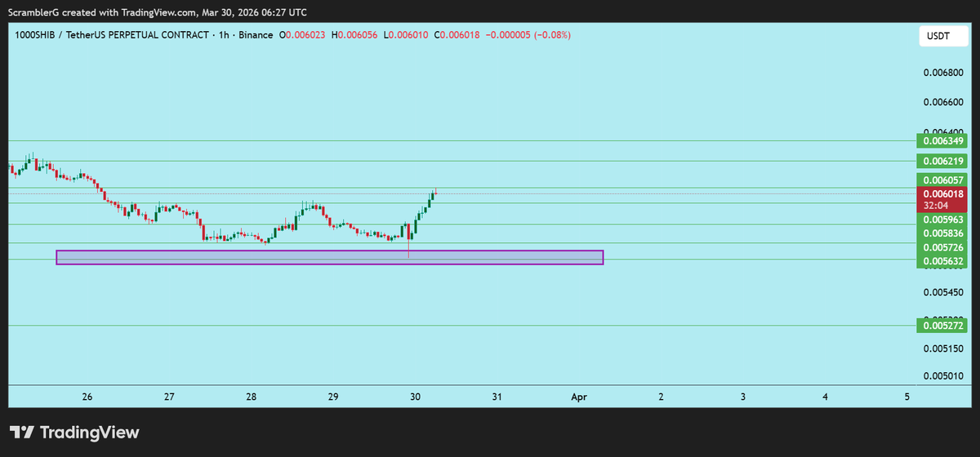Click 0.005010 on the price axis
The image size is (980, 457).
[944, 377]
